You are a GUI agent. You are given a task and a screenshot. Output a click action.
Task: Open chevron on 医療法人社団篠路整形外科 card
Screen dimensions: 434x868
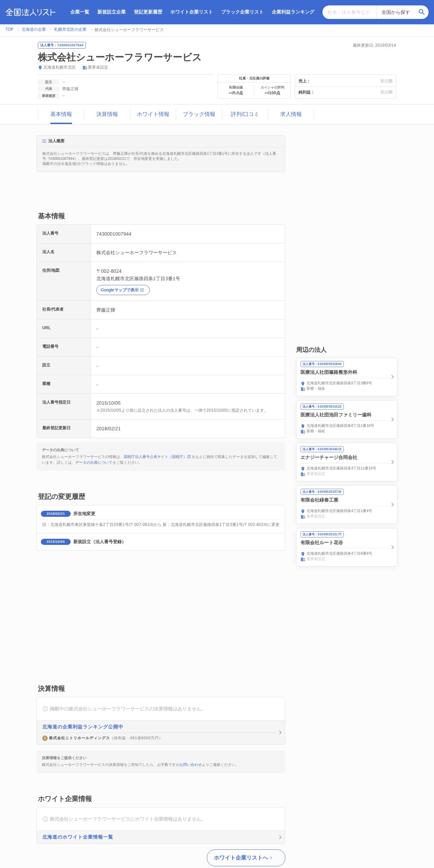coord(392,377)
